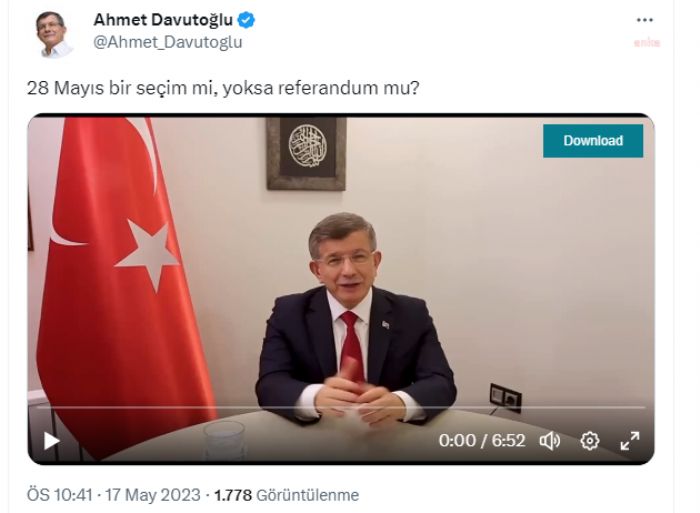Screen dimensions: 700x513
Task: Click the ÖS 10:41 timestamp
Action: (60, 495)
